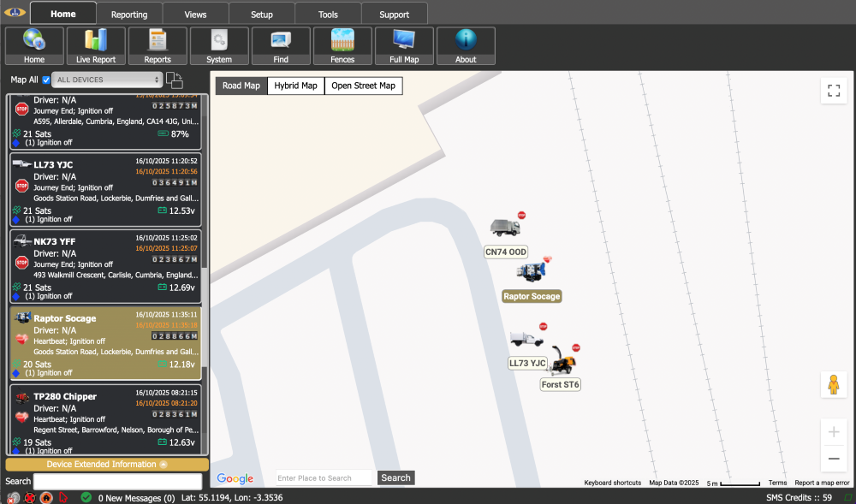Zoom out the map with minus button
This screenshot has height=504, width=856.
pos(834,459)
